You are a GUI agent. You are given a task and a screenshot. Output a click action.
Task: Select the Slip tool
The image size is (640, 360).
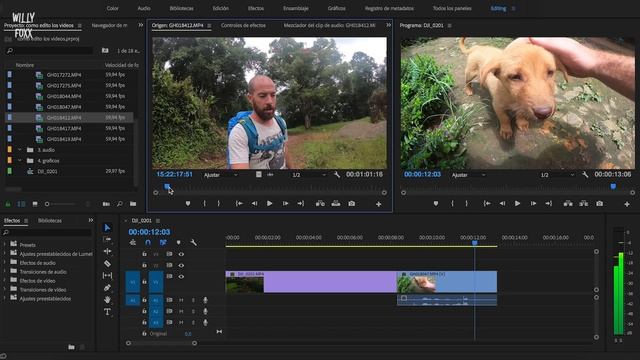pyautogui.click(x=107, y=276)
